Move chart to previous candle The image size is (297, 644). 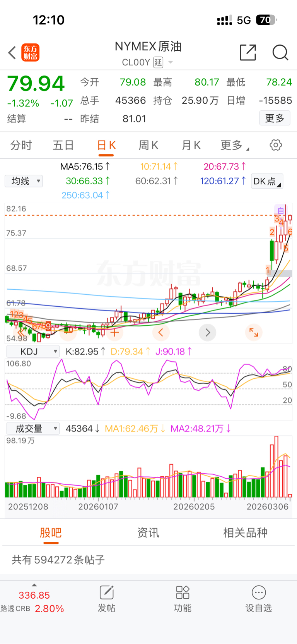click(161, 332)
